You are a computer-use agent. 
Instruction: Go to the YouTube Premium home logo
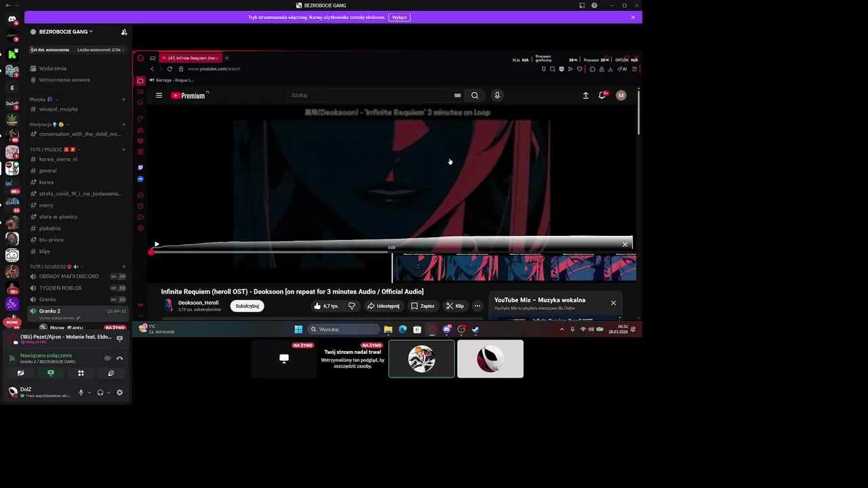pos(189,96)
